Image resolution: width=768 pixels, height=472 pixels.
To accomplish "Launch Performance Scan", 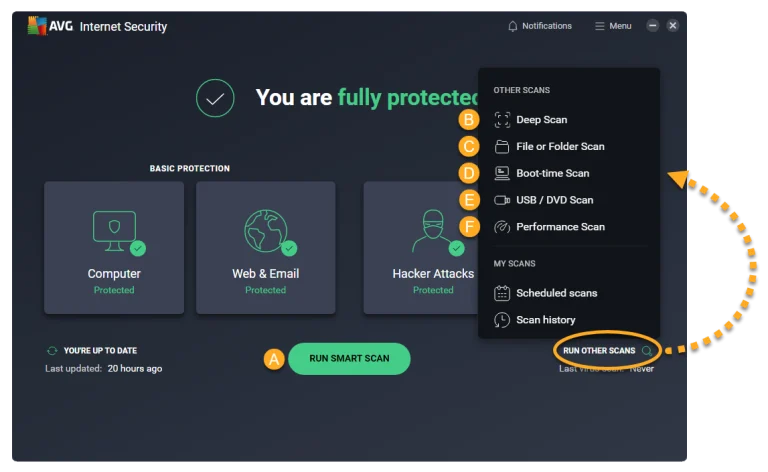I will click(x=560, y=227).
